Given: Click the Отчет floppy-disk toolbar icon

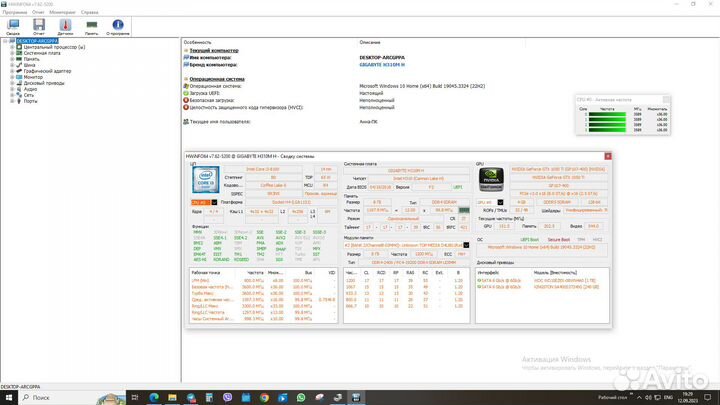Looking at the screenshot, I should point(39,27).
